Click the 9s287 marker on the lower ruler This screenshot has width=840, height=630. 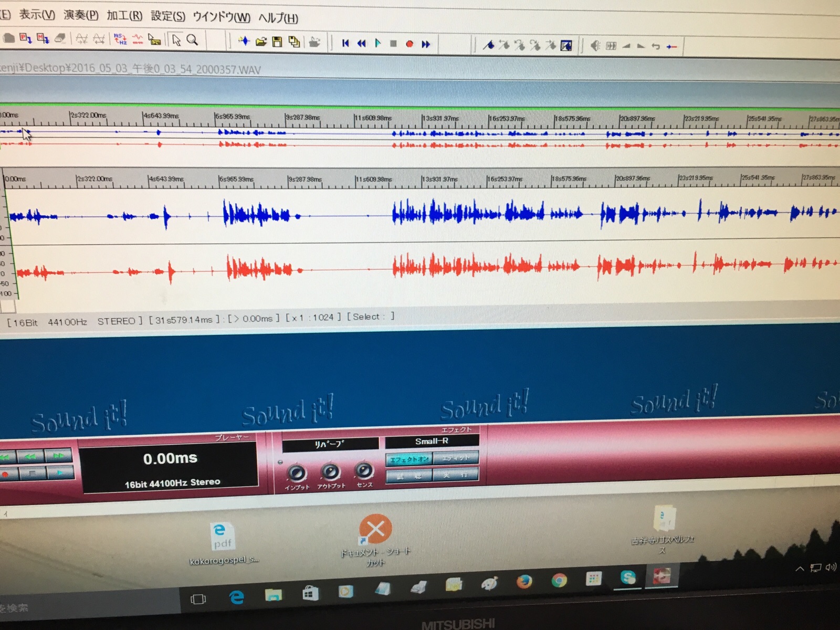[x=304, y=179]
